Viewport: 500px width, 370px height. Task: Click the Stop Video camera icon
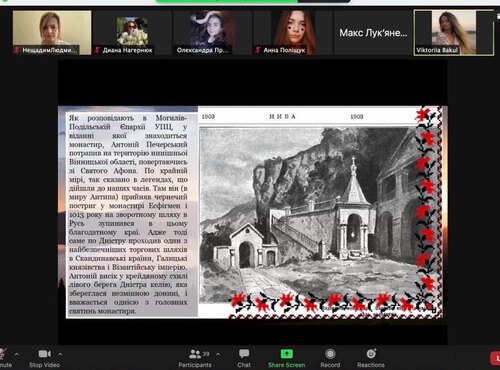(45, 354)
